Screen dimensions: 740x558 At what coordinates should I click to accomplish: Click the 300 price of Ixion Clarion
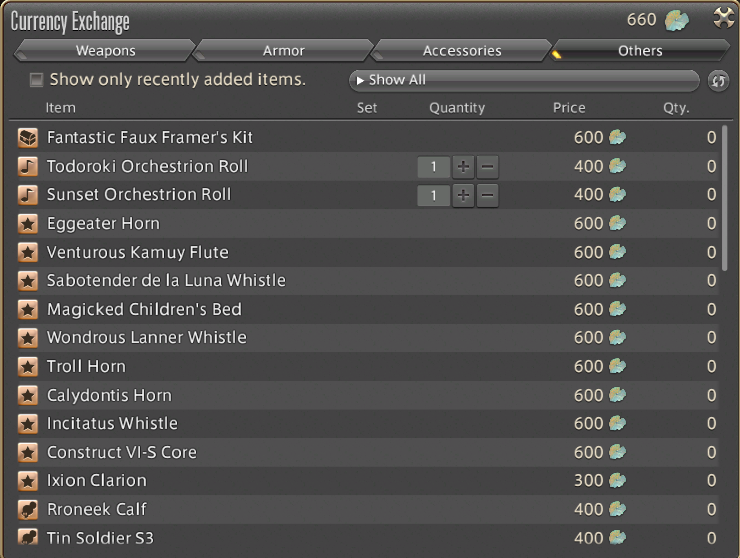589,481
